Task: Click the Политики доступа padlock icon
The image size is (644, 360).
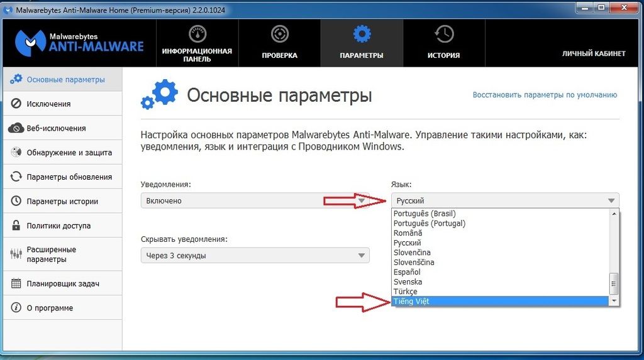Action: click(x=16, y=226)
